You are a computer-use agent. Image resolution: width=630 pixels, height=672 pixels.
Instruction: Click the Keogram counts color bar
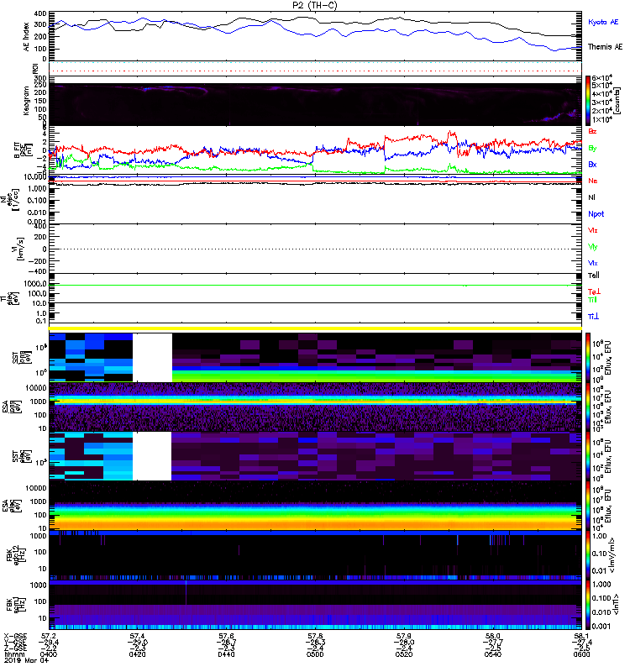588,101
